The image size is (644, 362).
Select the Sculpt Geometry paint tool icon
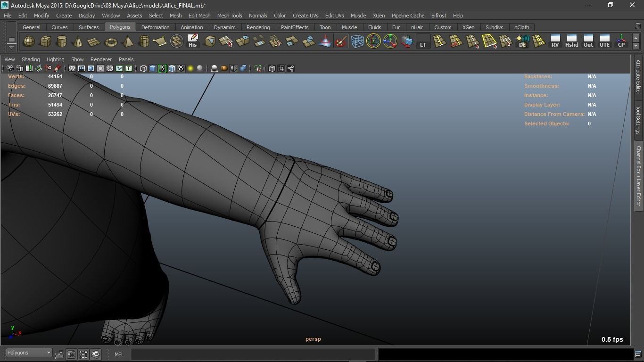(x=341, y=41)
